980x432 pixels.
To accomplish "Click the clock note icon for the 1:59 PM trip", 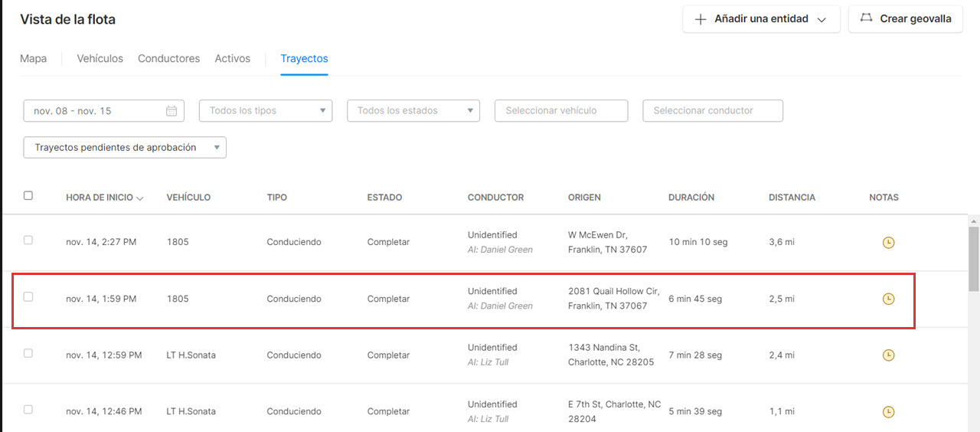I will [x=888, y=299].
